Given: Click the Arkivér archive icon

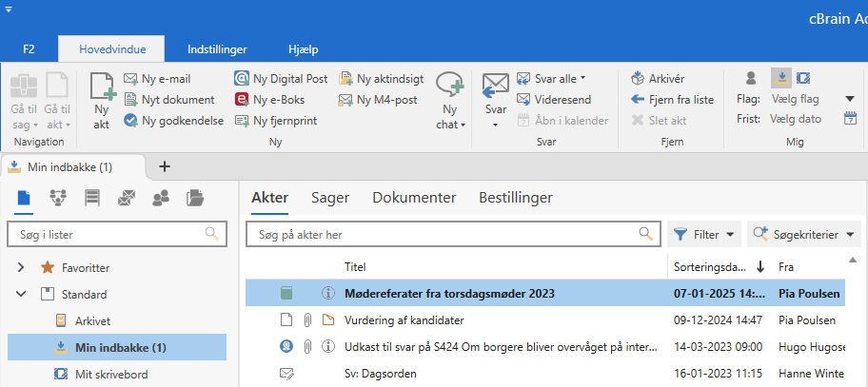Looking at the screenshot, I should pos(637,78).
